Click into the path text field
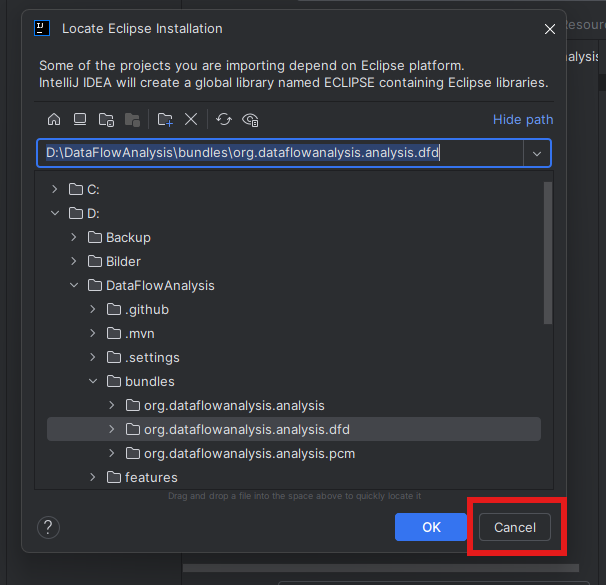 (x=280, y=153)
